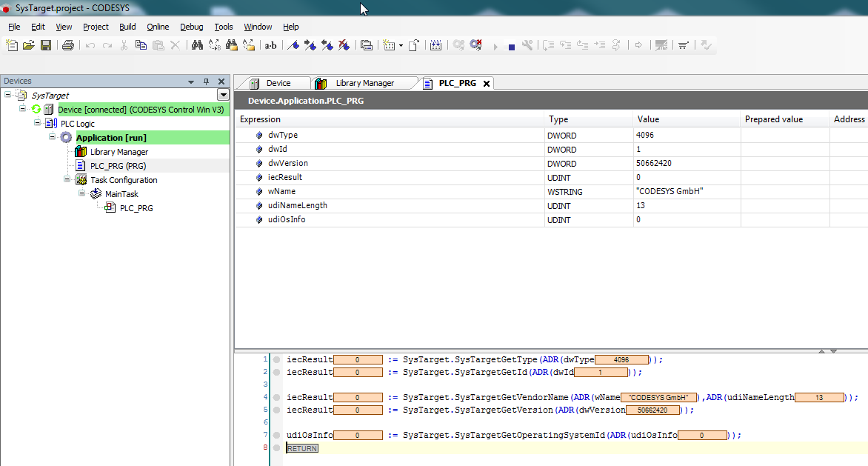Toggle breakpoint dot on code line 1

[277, 360]
